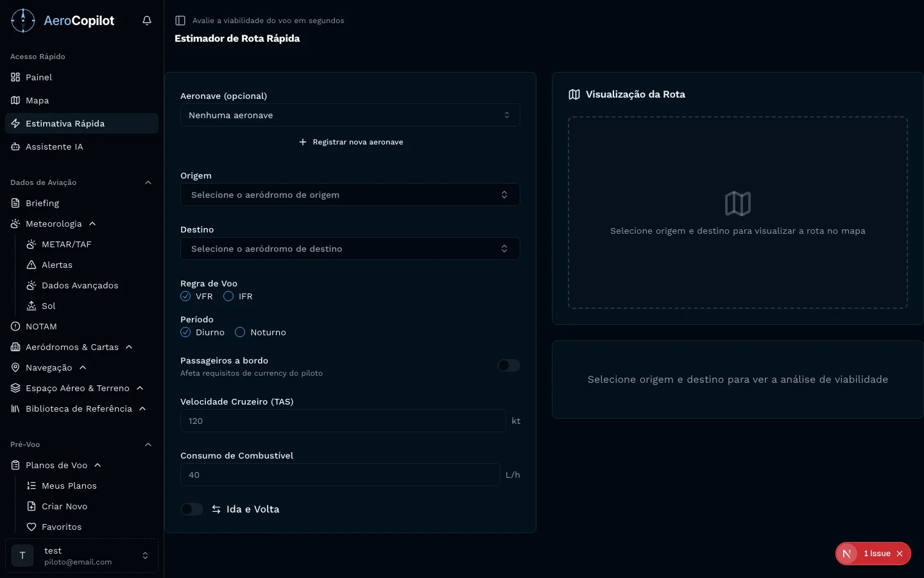This screenshot has width=924, height=578.
Task: Open the Origem aerodrome selector
Action: (350, 195)
